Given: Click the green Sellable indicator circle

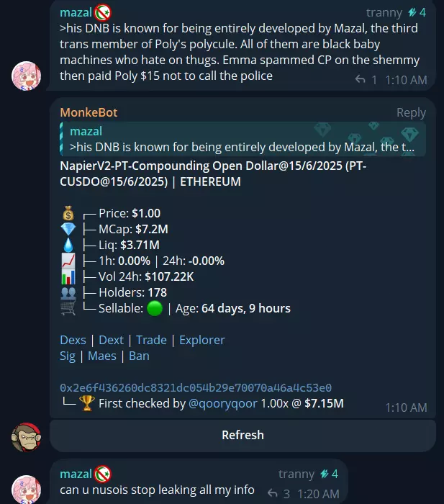Looking at the screenshot, I should [x=155, y=308].
